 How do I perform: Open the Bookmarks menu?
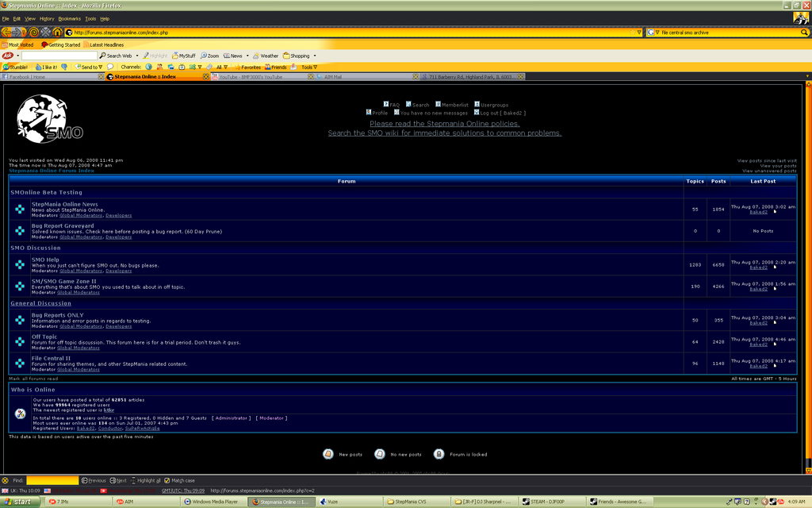(x=69, y=18)
